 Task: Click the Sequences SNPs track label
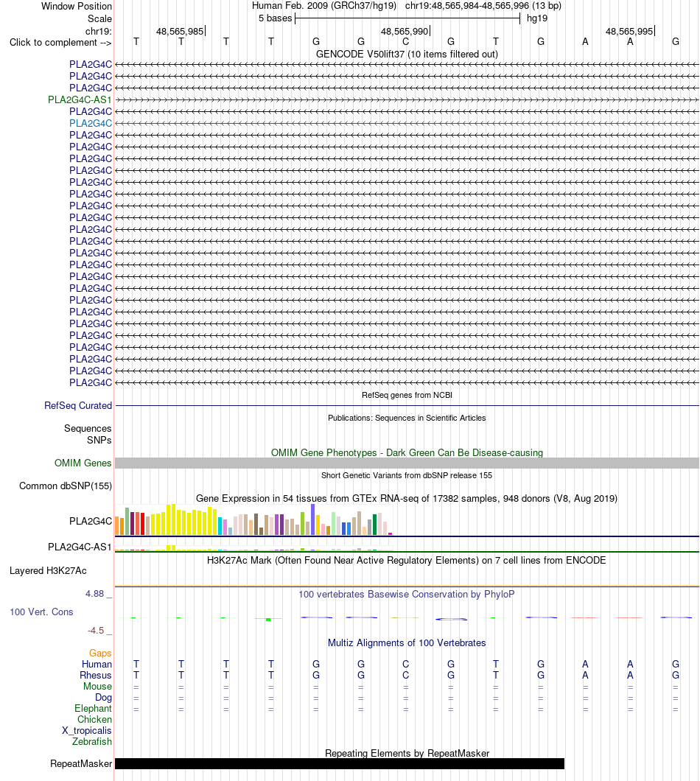point(88,434)
